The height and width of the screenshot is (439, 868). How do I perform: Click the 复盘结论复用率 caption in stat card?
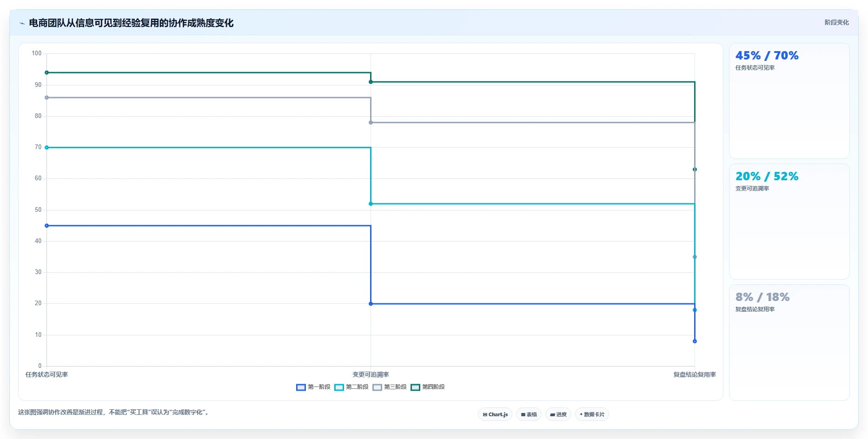coord(755,309)
